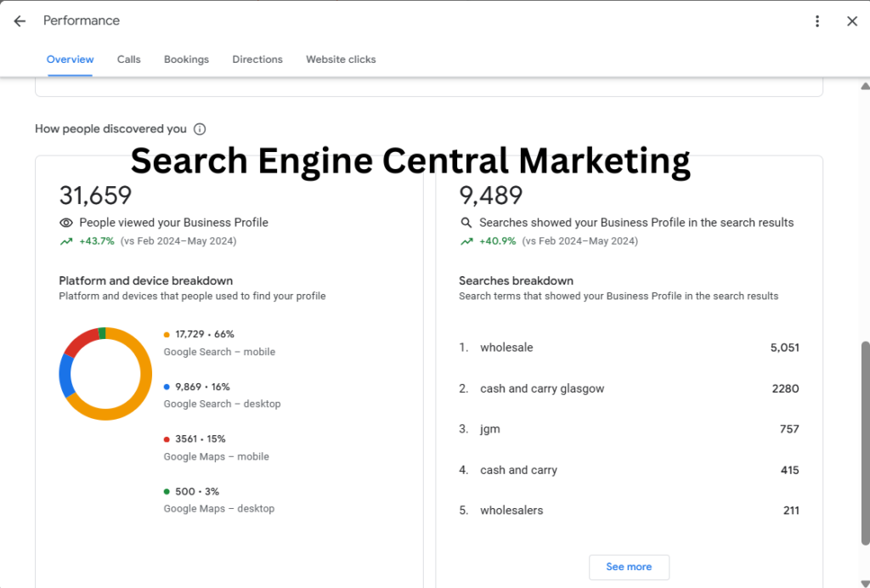Click the 9,489 searches number
The height and width of the screenshot is (588, 870).
pyautogui.click(x=490, y=195)
